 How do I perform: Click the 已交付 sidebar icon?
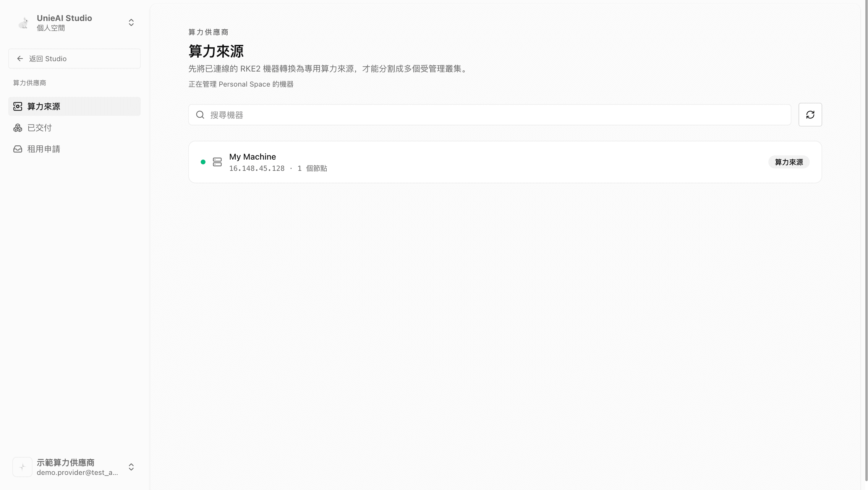[x=18, y=128]
